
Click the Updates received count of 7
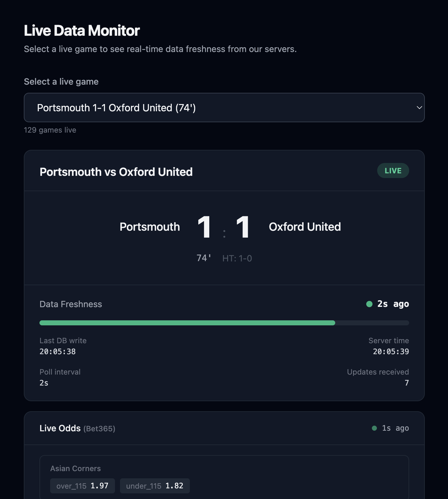407,382
